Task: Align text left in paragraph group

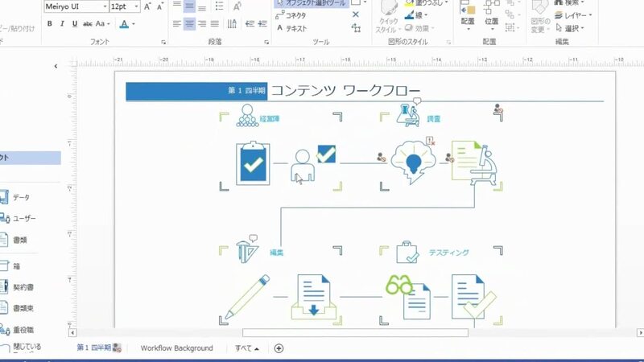Action: 176,24
